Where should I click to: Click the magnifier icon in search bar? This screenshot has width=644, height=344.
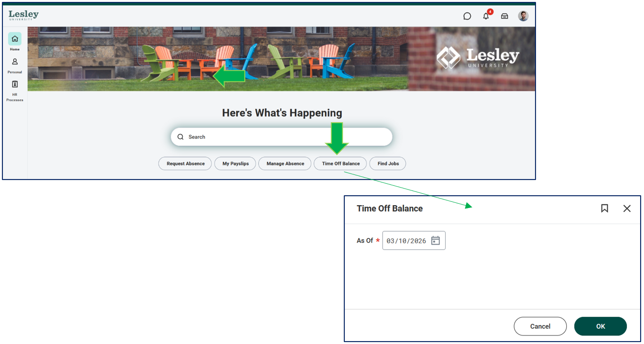coord(180,137)
